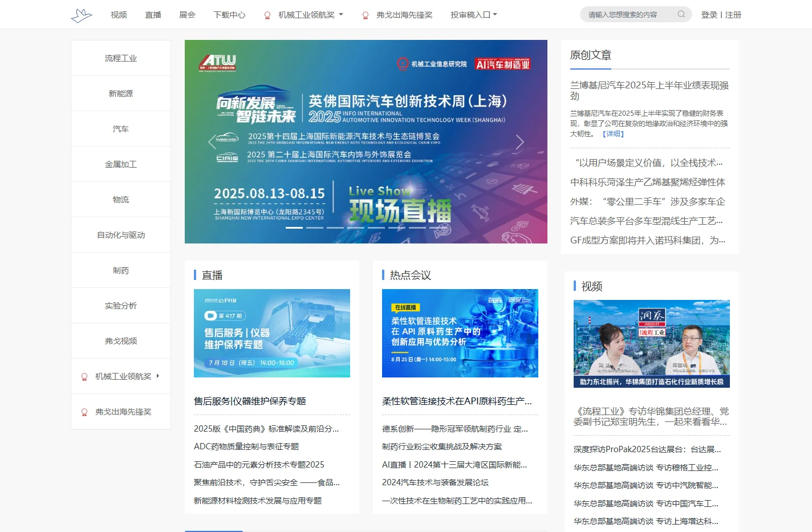Image resolution: width=812 pixels, height=532 pixels.
Task: Select 制药 sidebar category
Action: tap(121, 270)
